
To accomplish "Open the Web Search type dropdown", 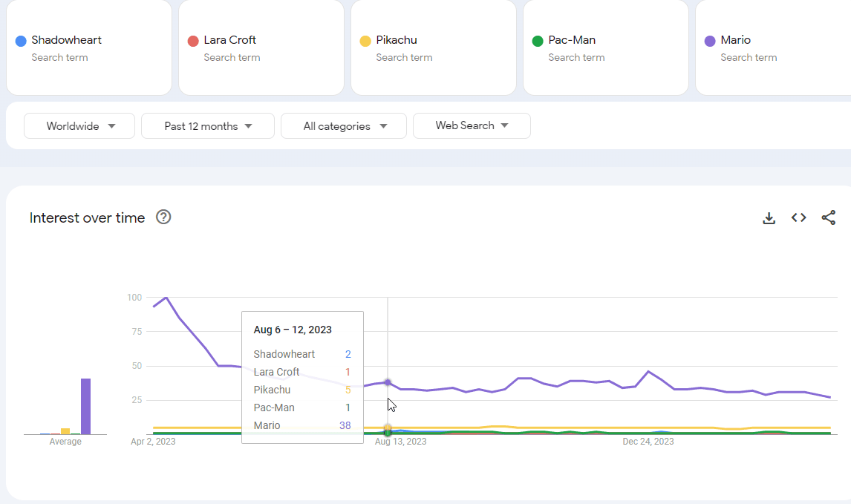I will [472, 126].
